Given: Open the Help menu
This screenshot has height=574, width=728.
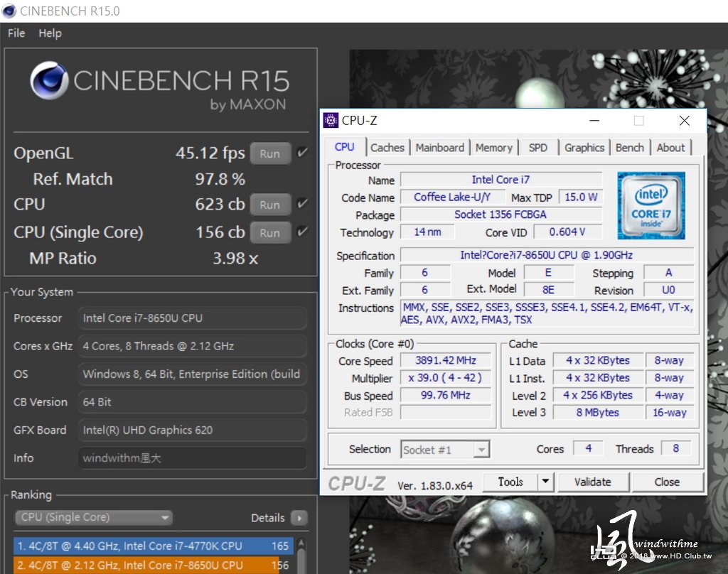Looking at the screenshot, I should pyautogui.click(x=50, y=33).
